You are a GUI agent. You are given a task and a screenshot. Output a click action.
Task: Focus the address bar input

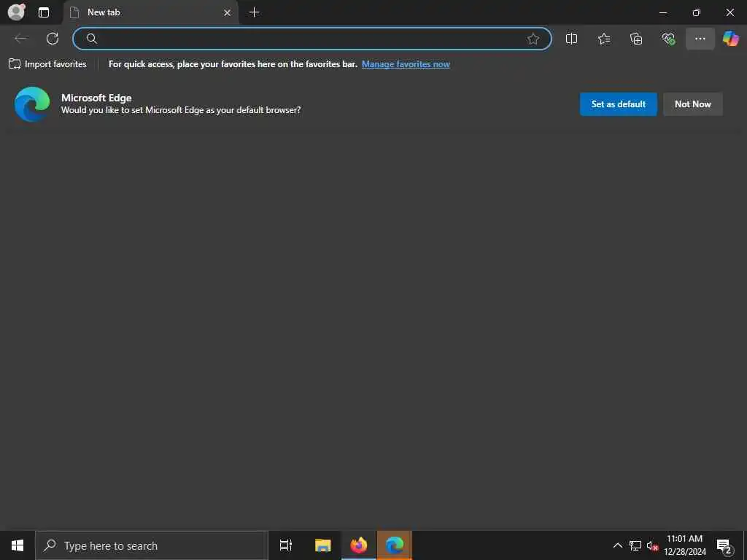[312, 39]
